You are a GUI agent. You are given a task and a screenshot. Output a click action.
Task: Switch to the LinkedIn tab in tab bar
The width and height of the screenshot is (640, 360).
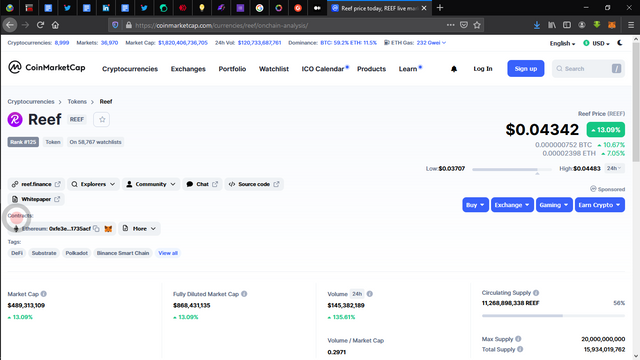tap(106, 8)
